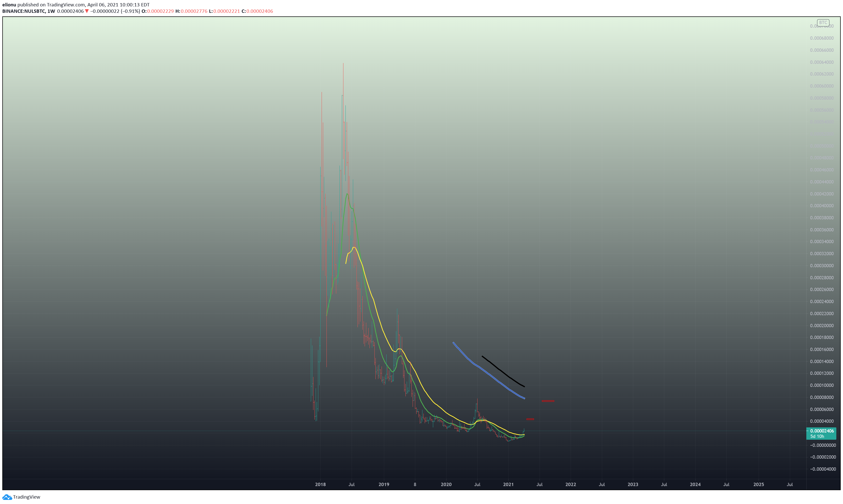Click the 1W interval label
This screenshot has height=504, width=843.
point(51,11)
